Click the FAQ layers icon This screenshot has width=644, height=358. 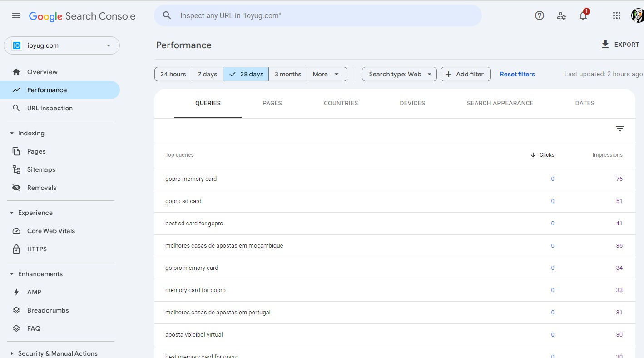[x=16, y=328]
